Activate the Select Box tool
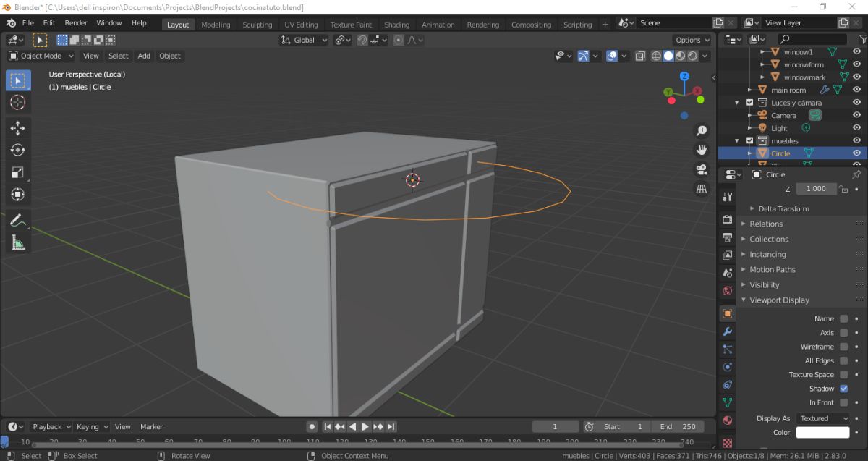This screenshot has width=868, height=461. pyautogui.click(x=18, y=80)
